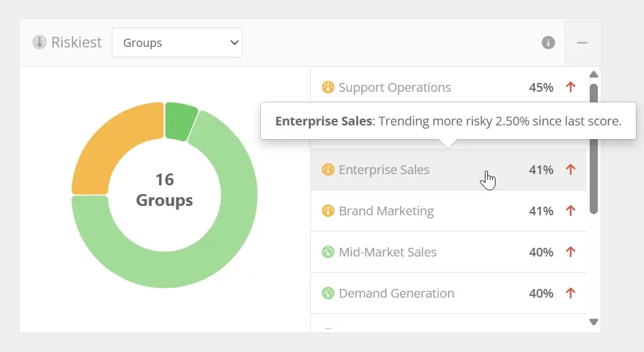This screenshot has height=352, width=644.
Task: Click red trend arrow for Brand Marketing
Action: click(570, 211)
